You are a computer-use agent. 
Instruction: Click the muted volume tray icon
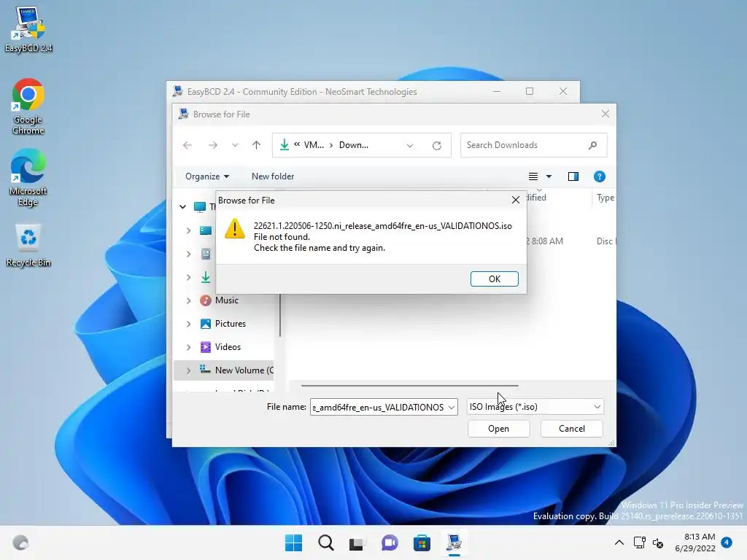tap(658, 542)
